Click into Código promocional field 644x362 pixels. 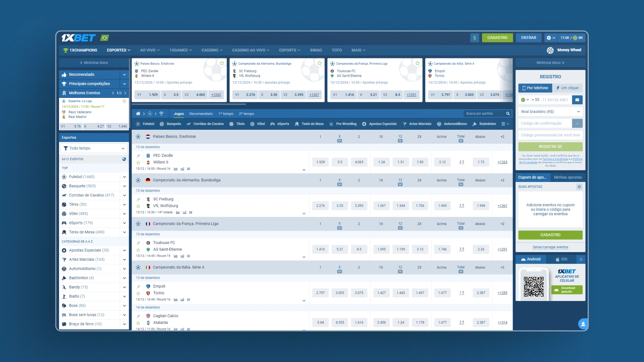[550, 135]
